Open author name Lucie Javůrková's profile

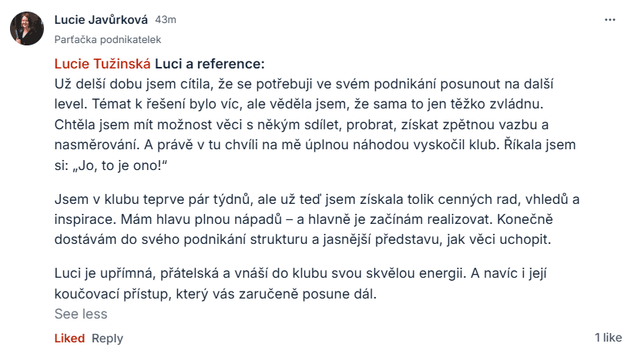[x=102, y=19]
